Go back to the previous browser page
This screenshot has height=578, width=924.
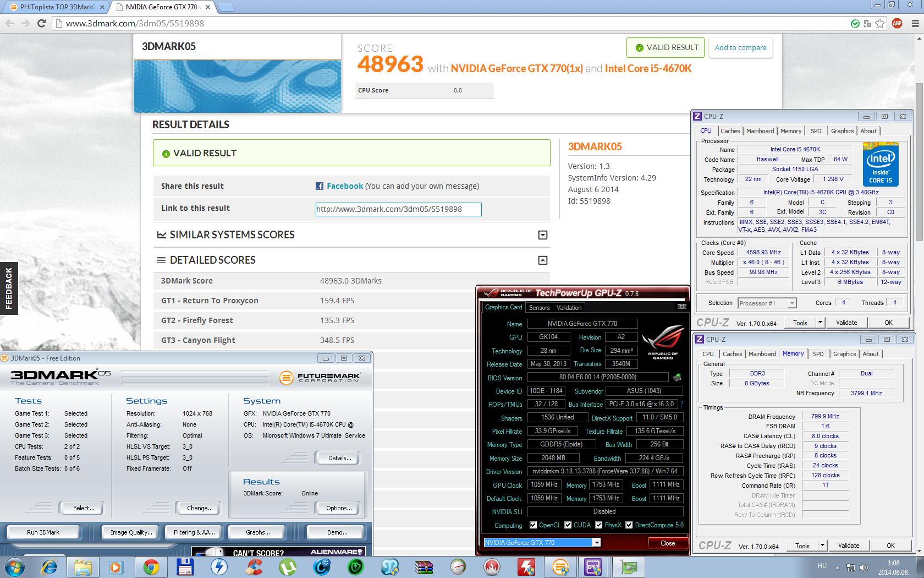9,23
